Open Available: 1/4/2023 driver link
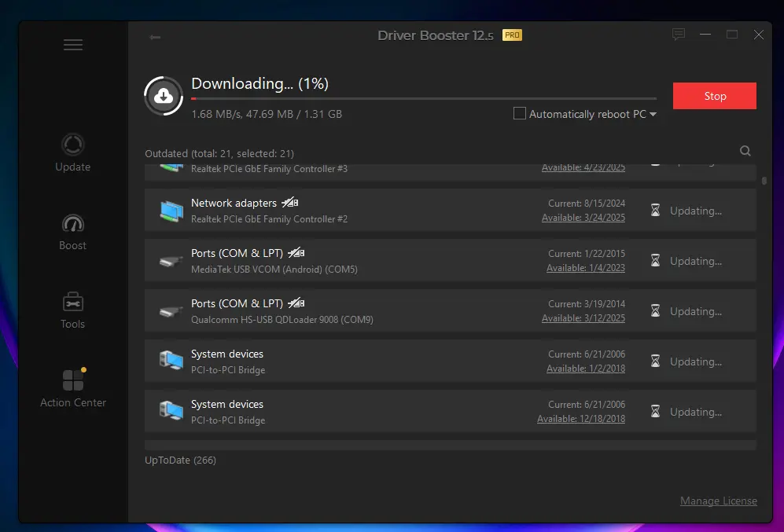 click(586, 268)
